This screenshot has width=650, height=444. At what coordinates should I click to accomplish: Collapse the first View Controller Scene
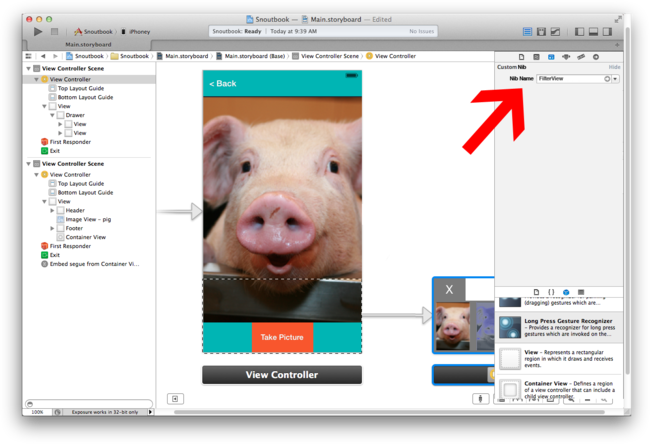tap(27, 69)
